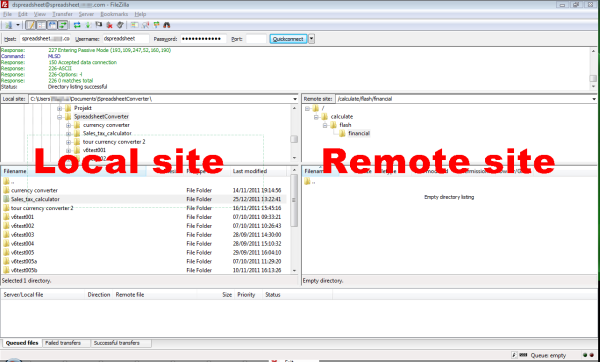This screenshot has height=362, width=600.
Task: Open the Quickconnect history dropdown arrow
Action: (311, 39)
